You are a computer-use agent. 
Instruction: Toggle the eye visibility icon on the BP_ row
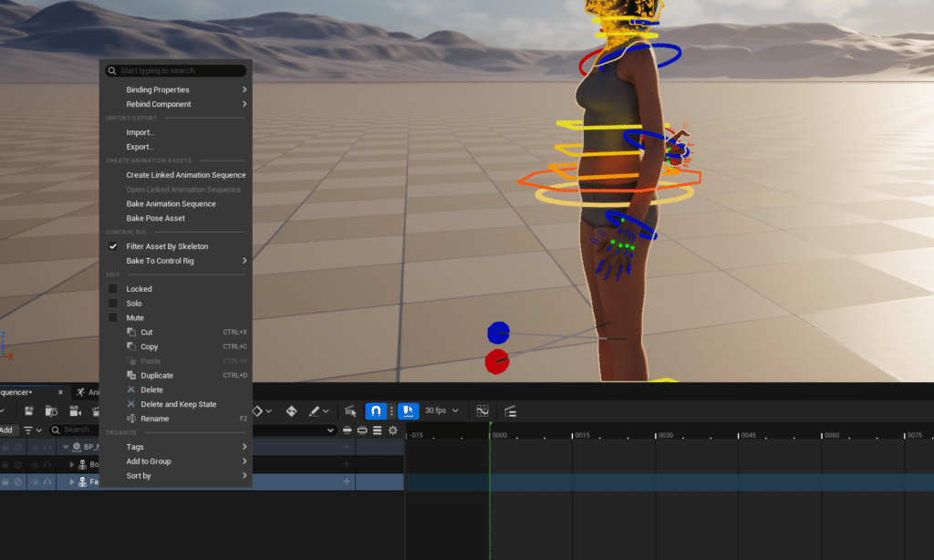pos(36,447)
